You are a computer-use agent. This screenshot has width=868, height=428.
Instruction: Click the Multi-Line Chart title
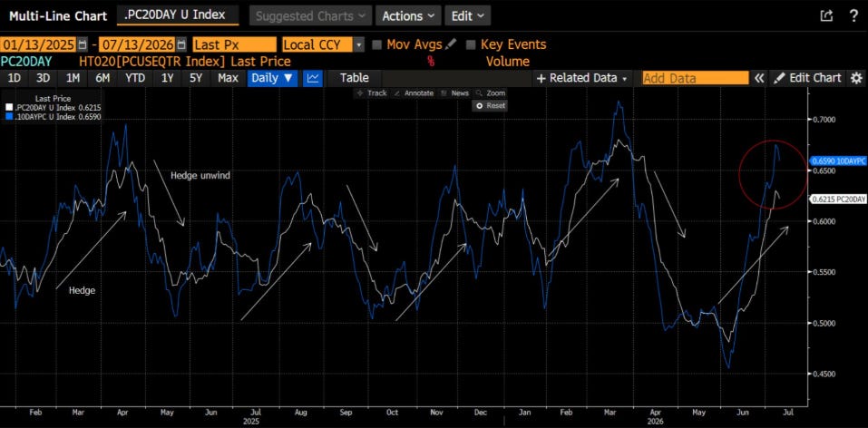pyautogui.click(x=57, y=16)
